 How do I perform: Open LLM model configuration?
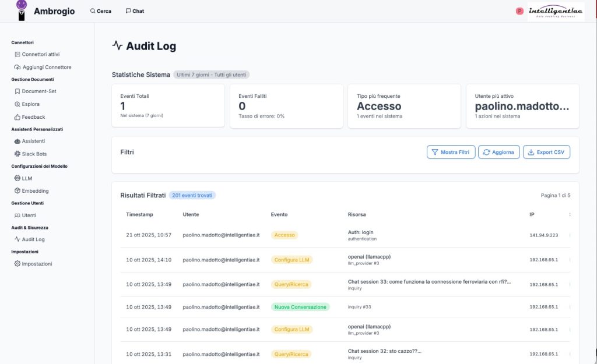pos(27,178)
